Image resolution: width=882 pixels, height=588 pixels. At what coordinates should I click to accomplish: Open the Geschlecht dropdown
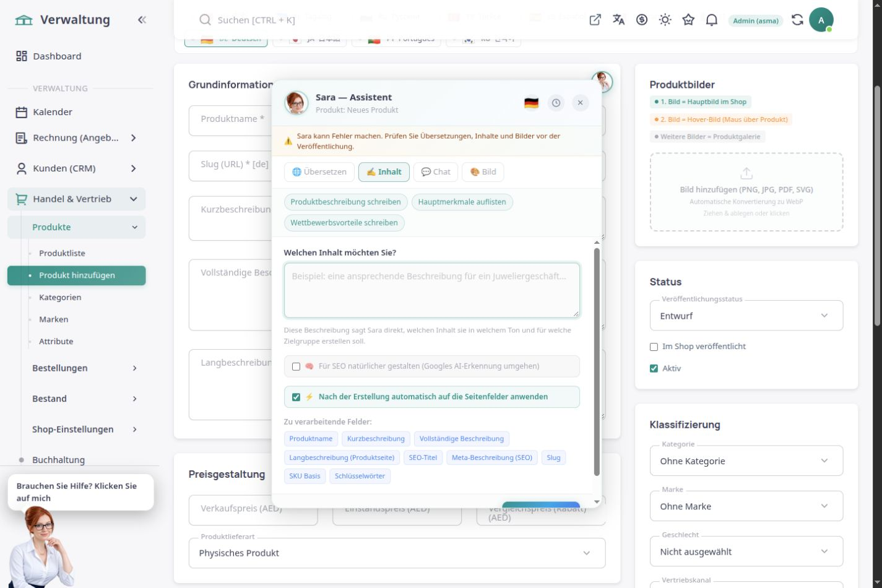tap(746, 551)
